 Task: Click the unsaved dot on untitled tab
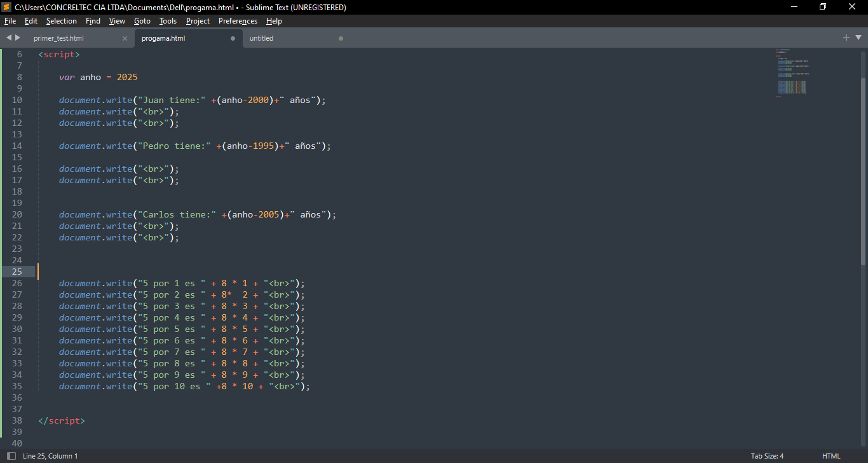point(341,38)
